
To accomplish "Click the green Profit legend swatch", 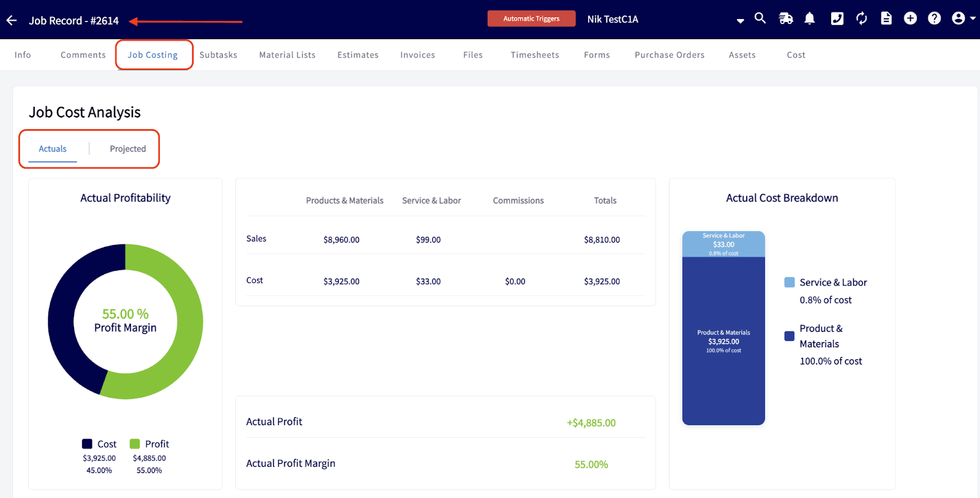I will click(135, 444).
